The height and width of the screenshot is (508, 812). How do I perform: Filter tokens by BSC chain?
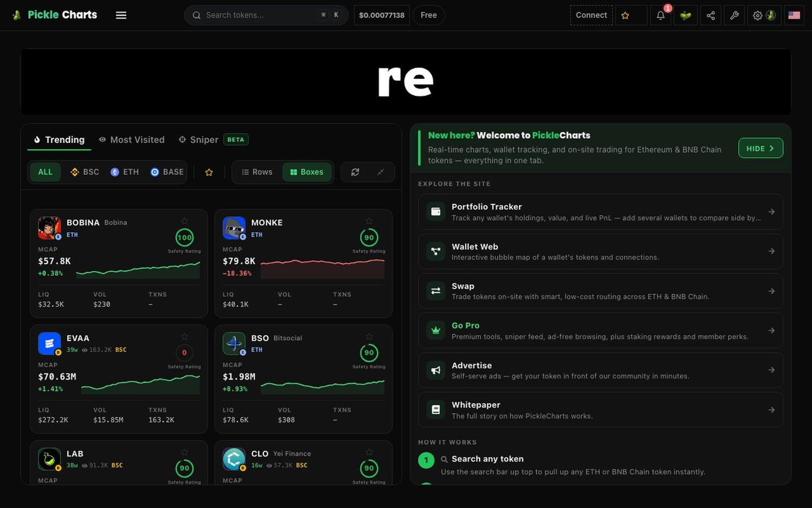(x=85, y=172)
